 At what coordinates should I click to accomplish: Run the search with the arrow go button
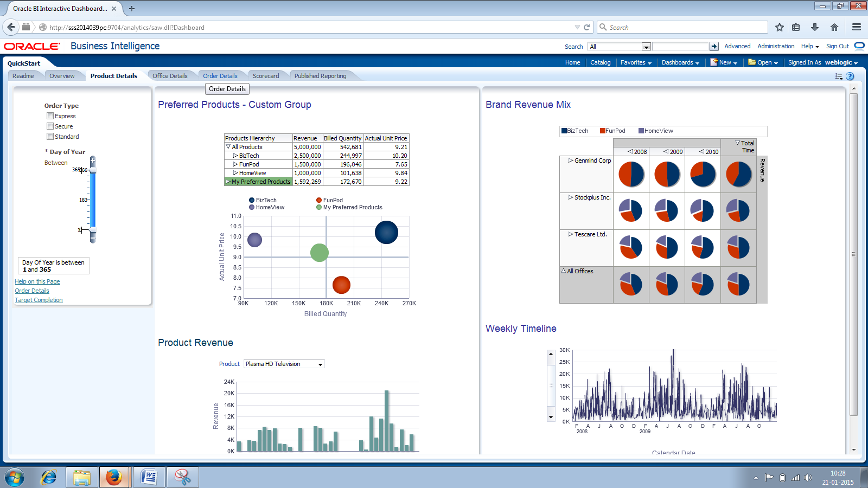coord(714,47)
